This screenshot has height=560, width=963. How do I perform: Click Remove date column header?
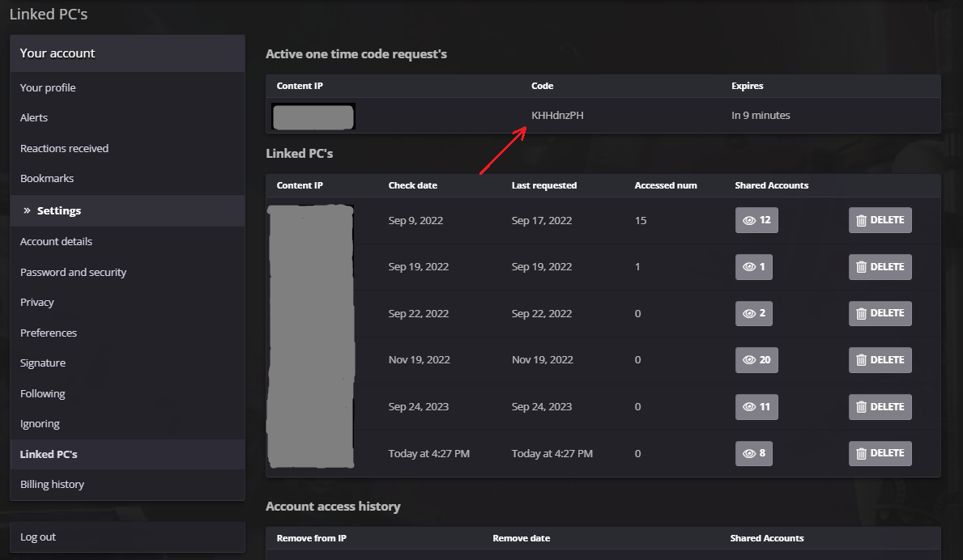pyautogui.click(x=522, y=538)
